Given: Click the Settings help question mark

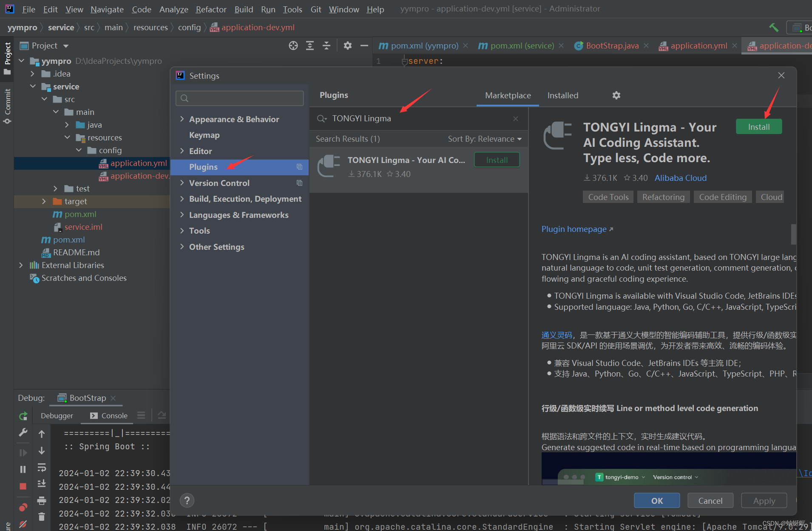Looking at the screenshot, I should (x=187, y=500).
